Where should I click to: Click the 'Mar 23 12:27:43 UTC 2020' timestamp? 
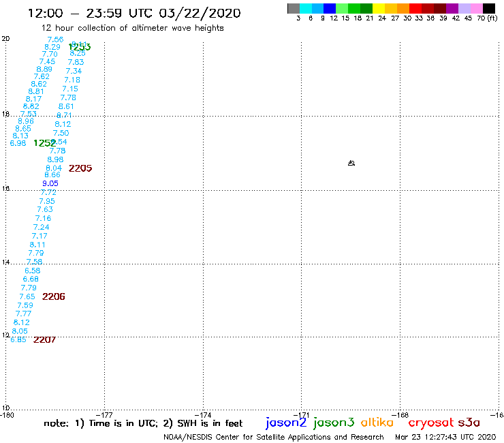click(445, 437)
